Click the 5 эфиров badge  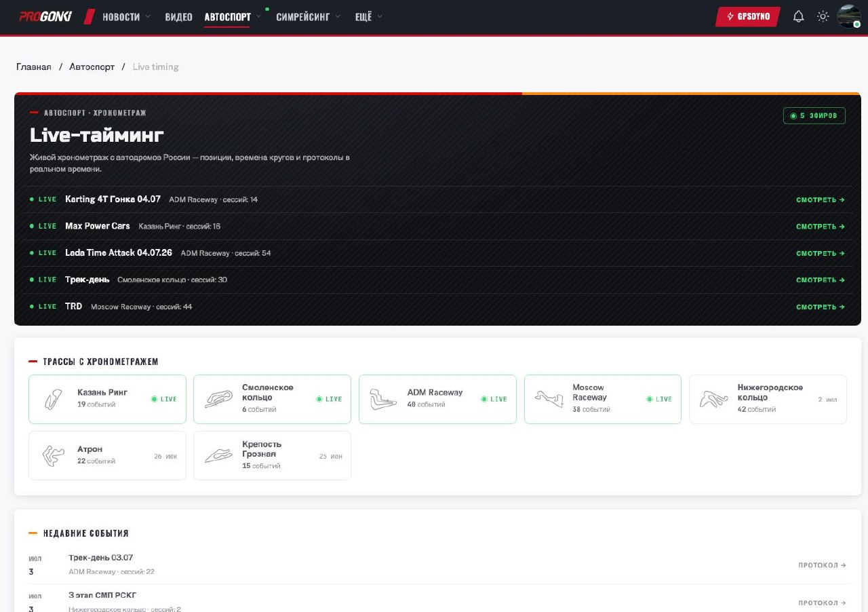point(814,116)
